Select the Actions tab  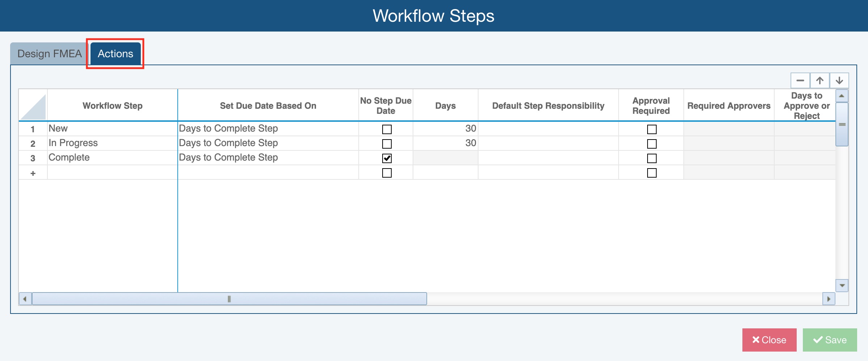click(x=115, y=54)
